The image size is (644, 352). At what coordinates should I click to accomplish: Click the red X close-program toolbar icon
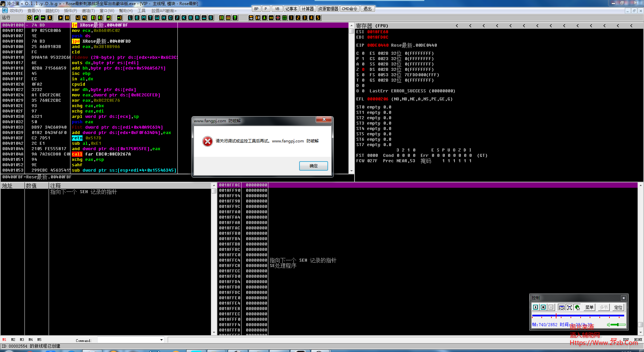pos(50,18)
